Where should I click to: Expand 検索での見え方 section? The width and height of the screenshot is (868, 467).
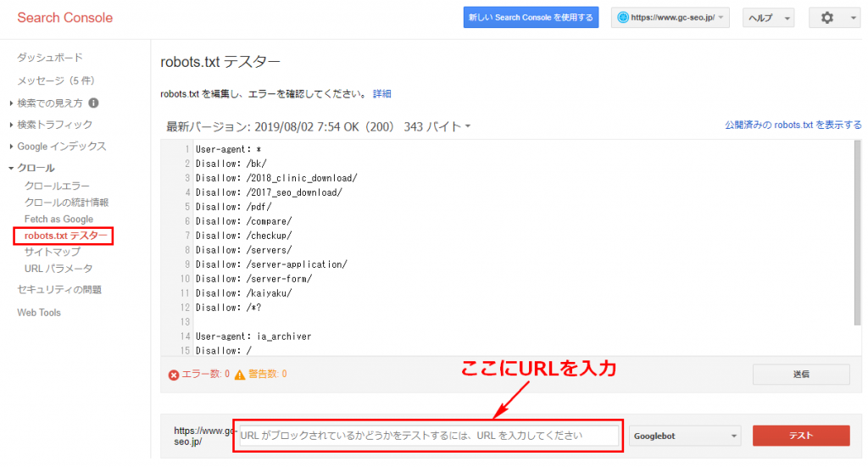(49, 103)
